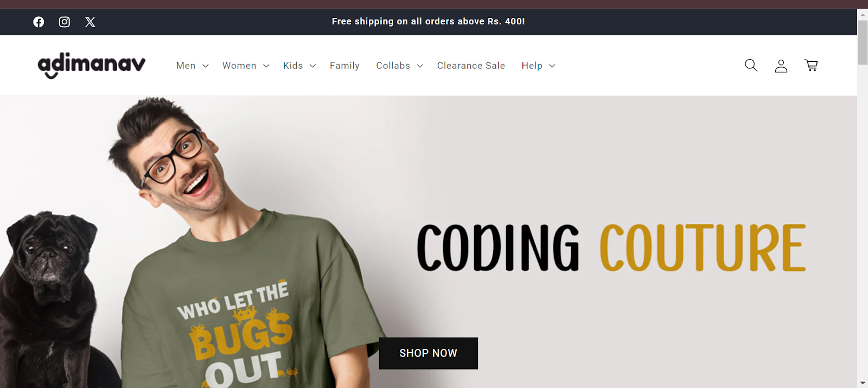Open the Facebook social icon

(x=39, y=22)
